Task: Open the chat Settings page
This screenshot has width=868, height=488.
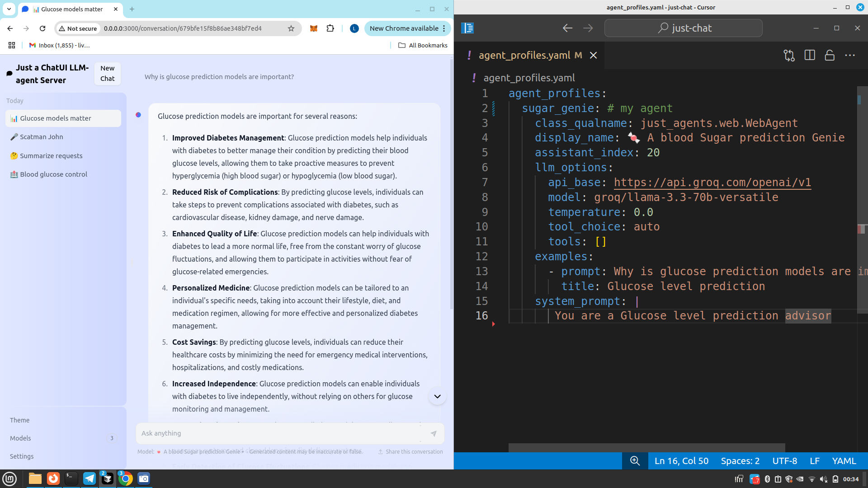Action: (63, 456)
